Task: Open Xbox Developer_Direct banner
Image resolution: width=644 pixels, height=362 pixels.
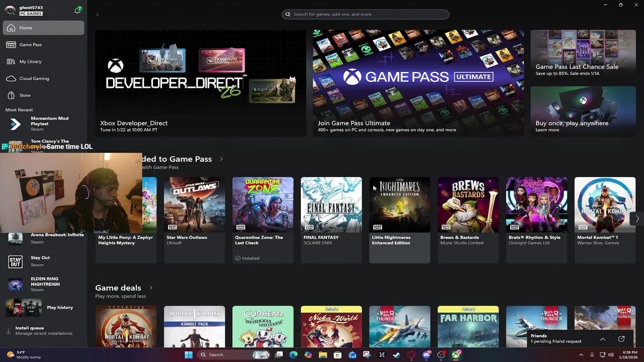Action: (200, 83)
